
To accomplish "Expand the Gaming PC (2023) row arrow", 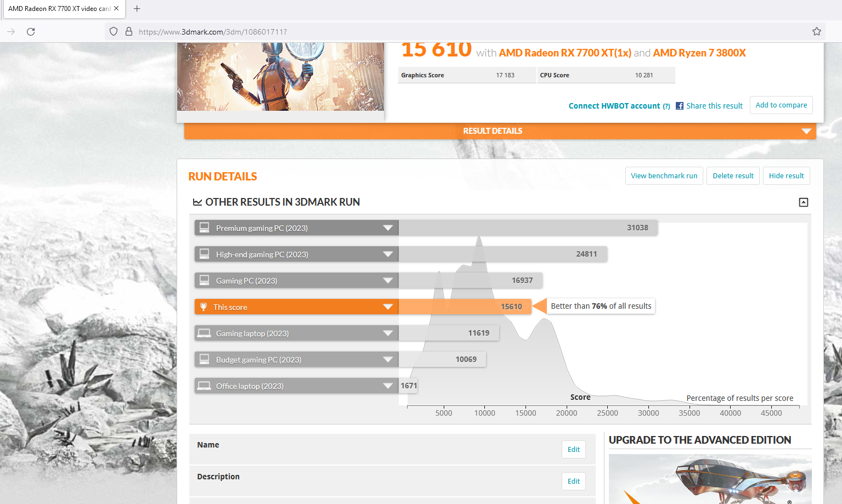I will [x=388, y=280].
